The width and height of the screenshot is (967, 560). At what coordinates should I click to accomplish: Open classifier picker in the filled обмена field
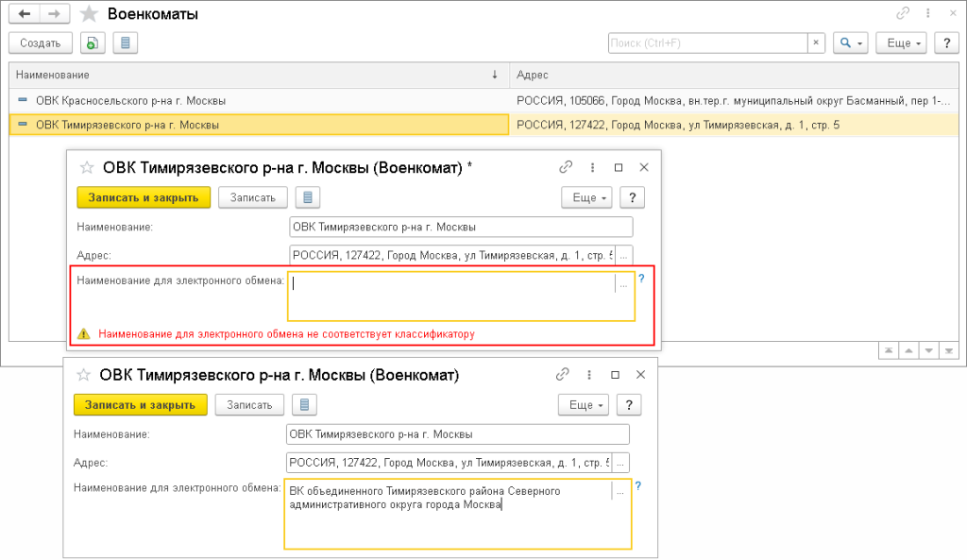(x=620, y=492)
